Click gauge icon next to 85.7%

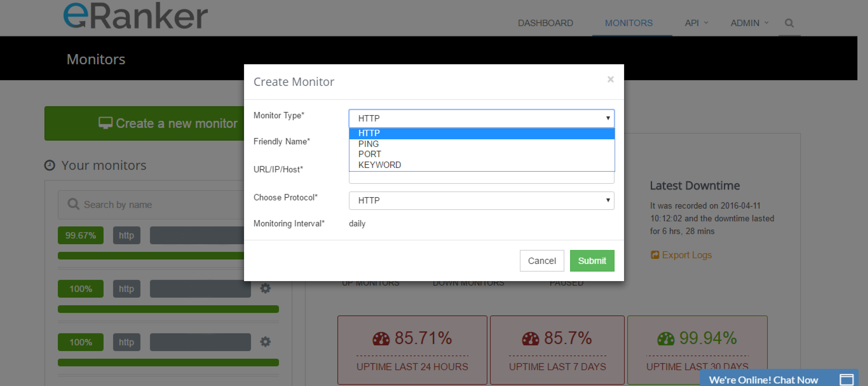[530, 339]
